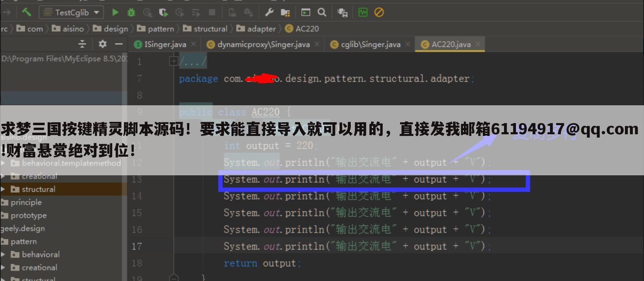This screenshot has width=644, height=281.
Task: Click the 'return output;' statement
Action: click(263, 263)
